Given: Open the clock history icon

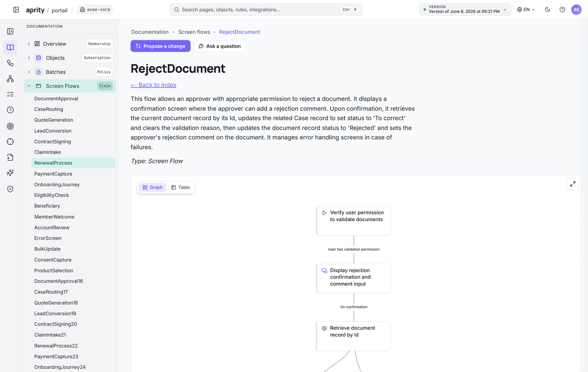Looking at the screenshot, I should point(10,110).
